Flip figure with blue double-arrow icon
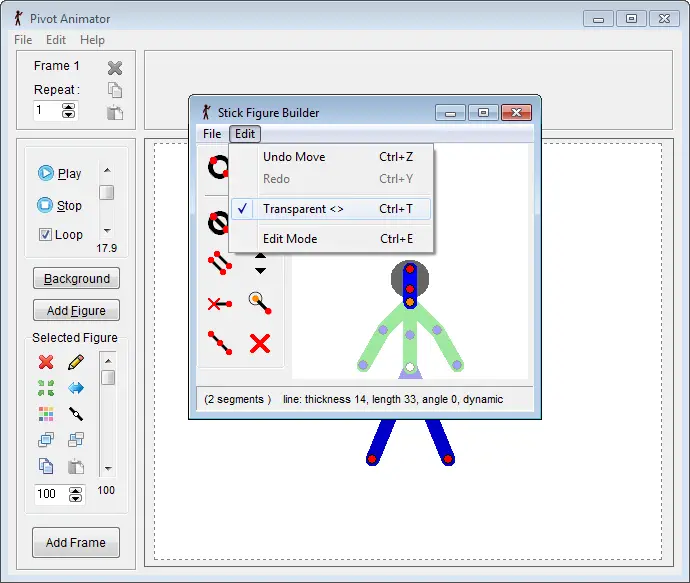690x583 pixels. point(76,388)
